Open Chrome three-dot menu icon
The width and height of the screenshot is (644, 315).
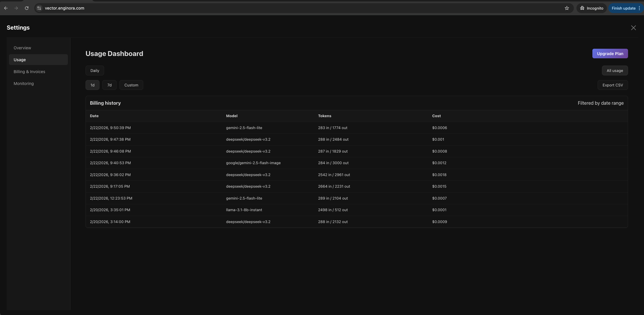(639, 8)
